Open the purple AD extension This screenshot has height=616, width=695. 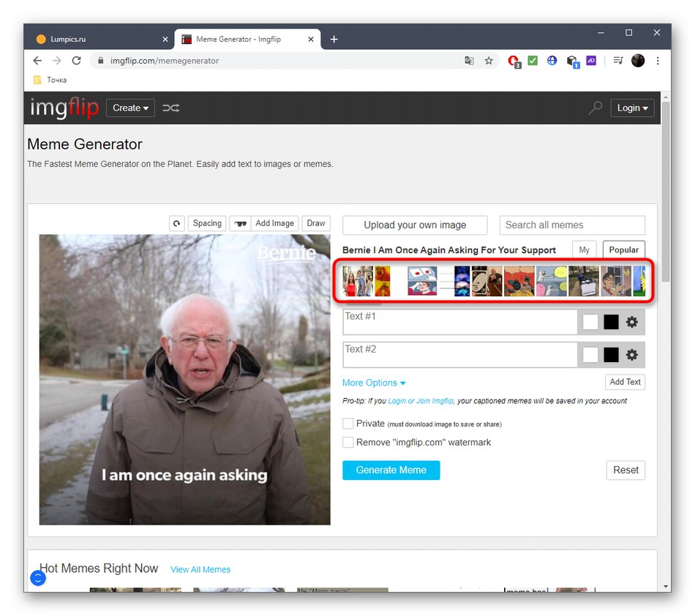pos(591,60)
